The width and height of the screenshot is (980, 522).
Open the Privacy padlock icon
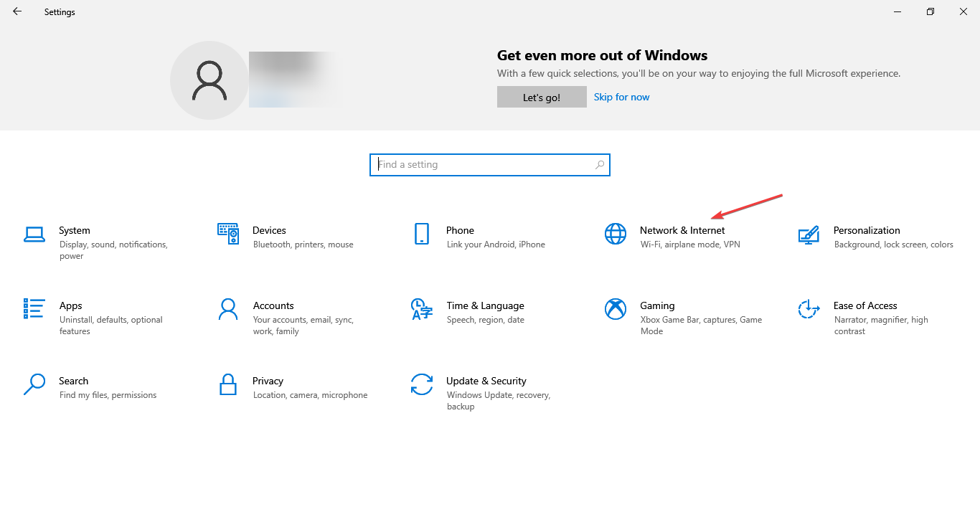click(x=228, y=384)
